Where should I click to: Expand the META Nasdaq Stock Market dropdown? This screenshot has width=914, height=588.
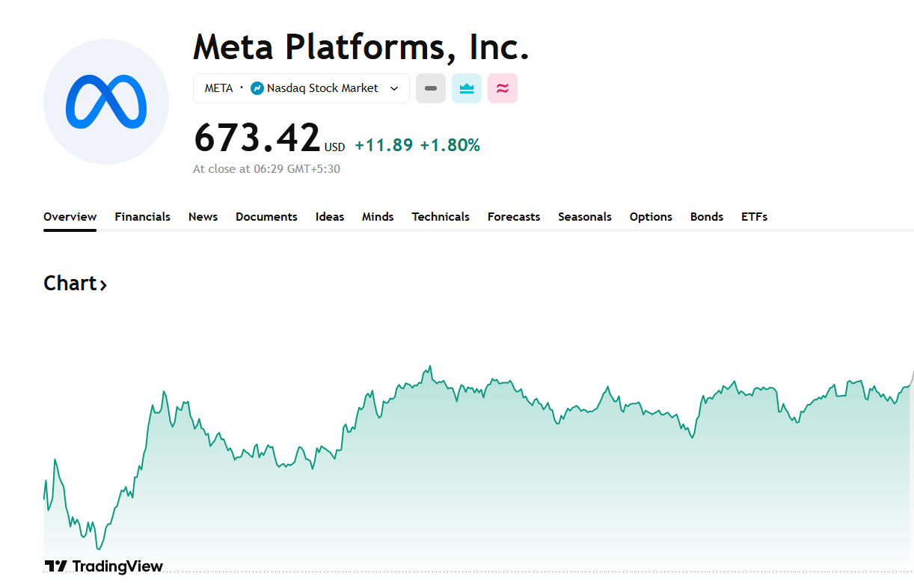click(x=301, y=88)
